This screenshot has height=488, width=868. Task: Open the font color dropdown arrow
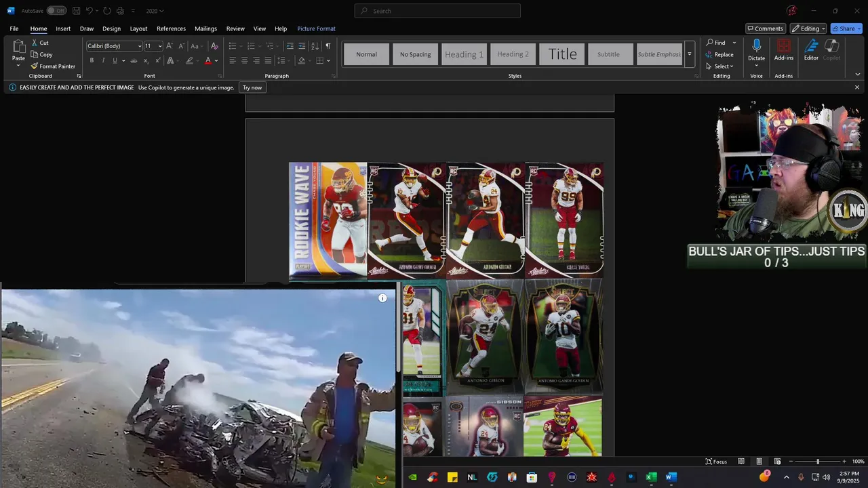216,60
